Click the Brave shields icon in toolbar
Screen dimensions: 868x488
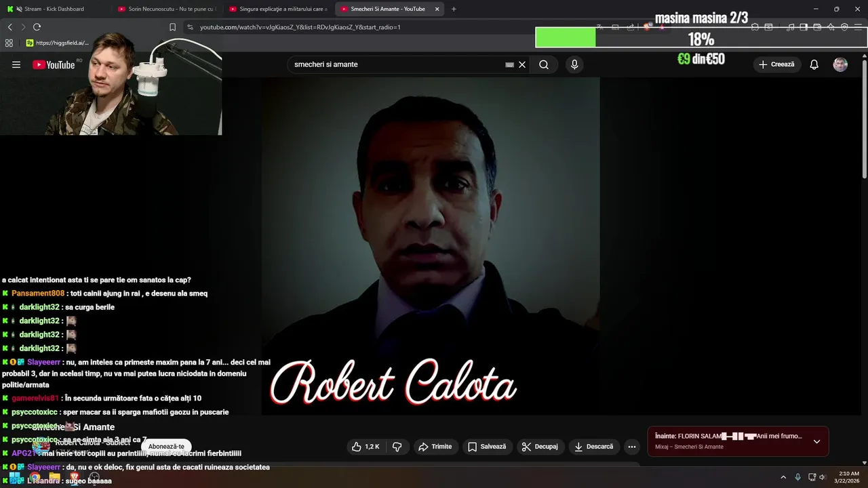pos(648,27)
